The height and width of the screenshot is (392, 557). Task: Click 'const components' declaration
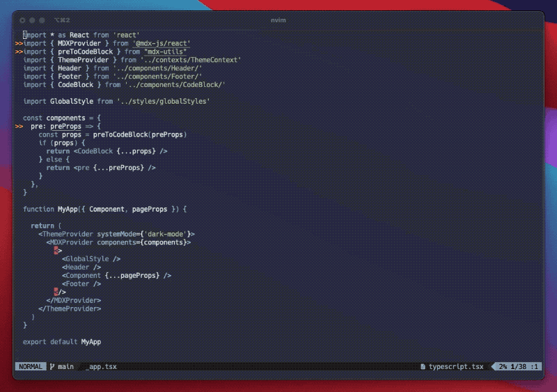pyautogui.click(x=54, y=118)
